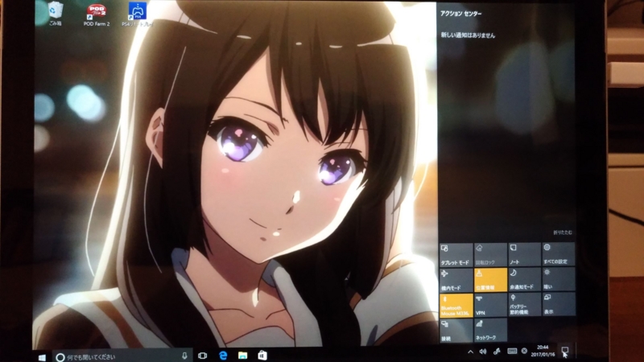Toggle the Rotation Lock (回転ロック) tile
The width and height of the screenshot is (644, 362).
point(490,254)
